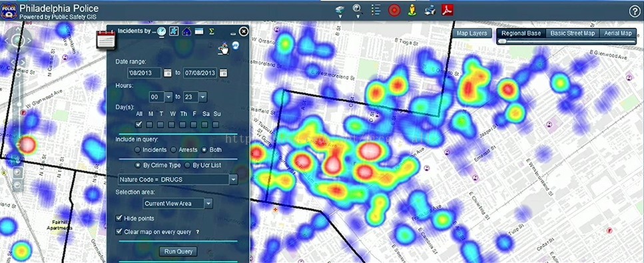Expand the Nature Code DRUGS dropdown
The width and height of the screenshot is (644, 263).
pyautogui.click(x=233, y=180)
